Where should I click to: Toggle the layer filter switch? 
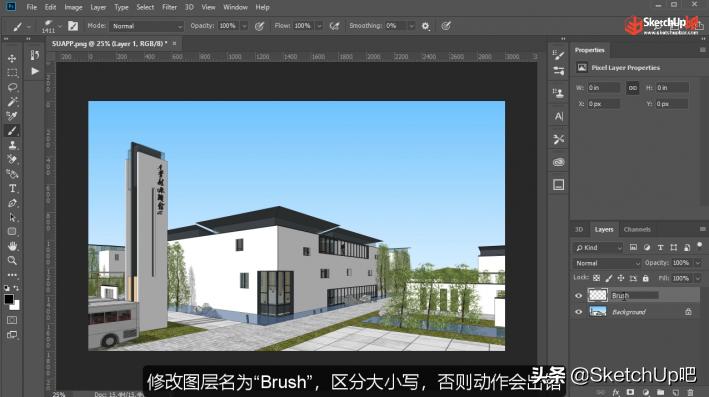tap(700, 246)
